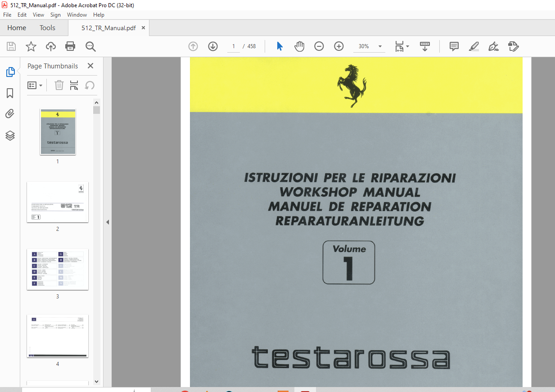Open the thumbnails Options dropdown menu

(x=35, y=85)
